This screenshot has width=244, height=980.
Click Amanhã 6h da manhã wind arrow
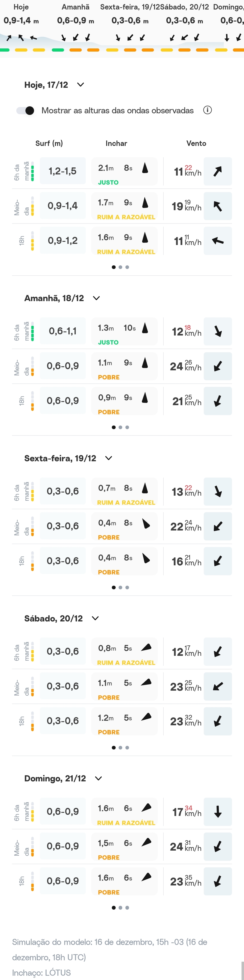pos(218,331)
